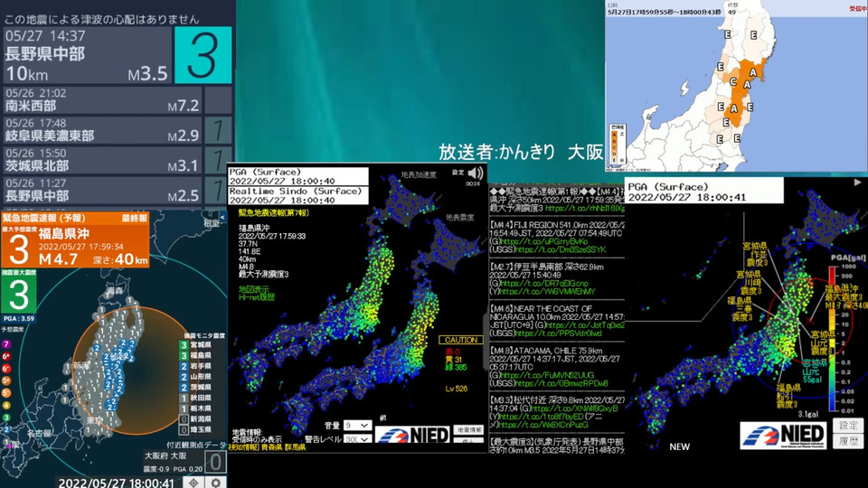
Task: Click the play arrow icon atop right PGA window
Action: pos(857,182)
